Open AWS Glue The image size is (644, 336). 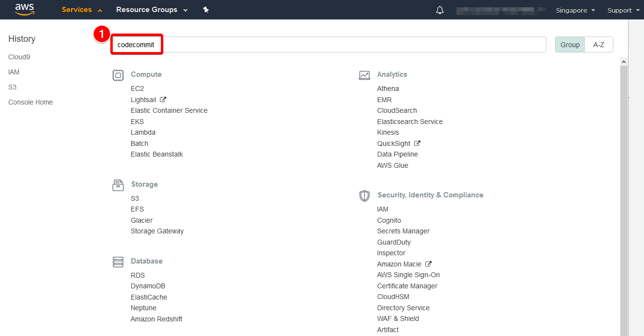393,165
